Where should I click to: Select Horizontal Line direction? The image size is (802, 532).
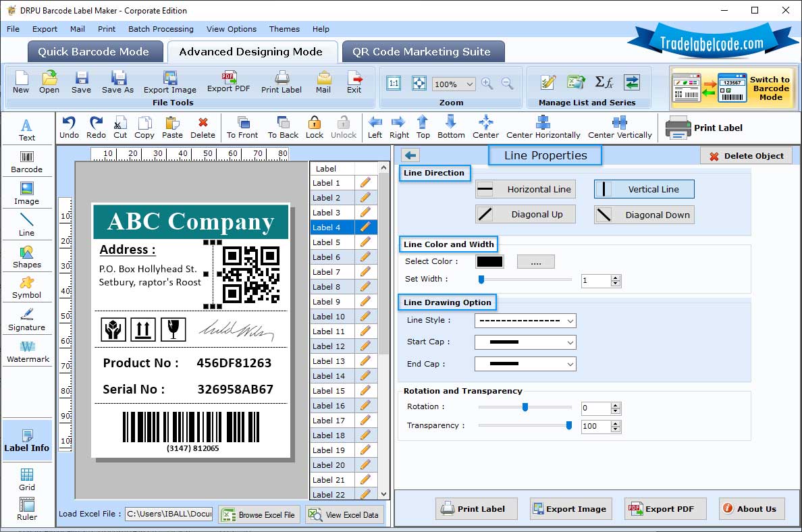[525, 189]
